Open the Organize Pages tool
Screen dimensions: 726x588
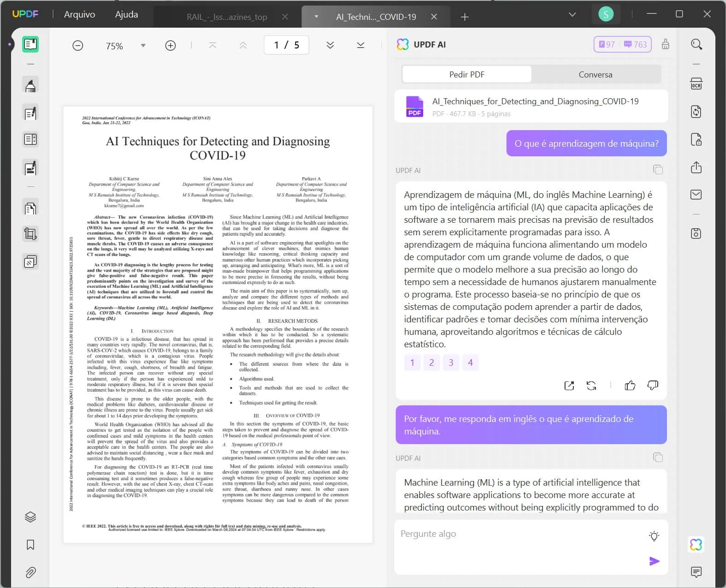point(30,208)
